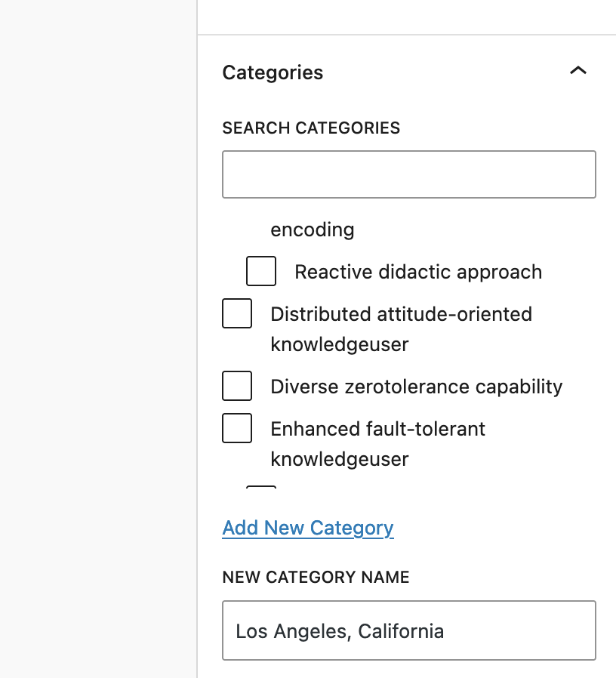The image size is (616, 678).
Task: Click the Distributed attitude-oriented knowledgeuser label
Action: click(400, 314)
